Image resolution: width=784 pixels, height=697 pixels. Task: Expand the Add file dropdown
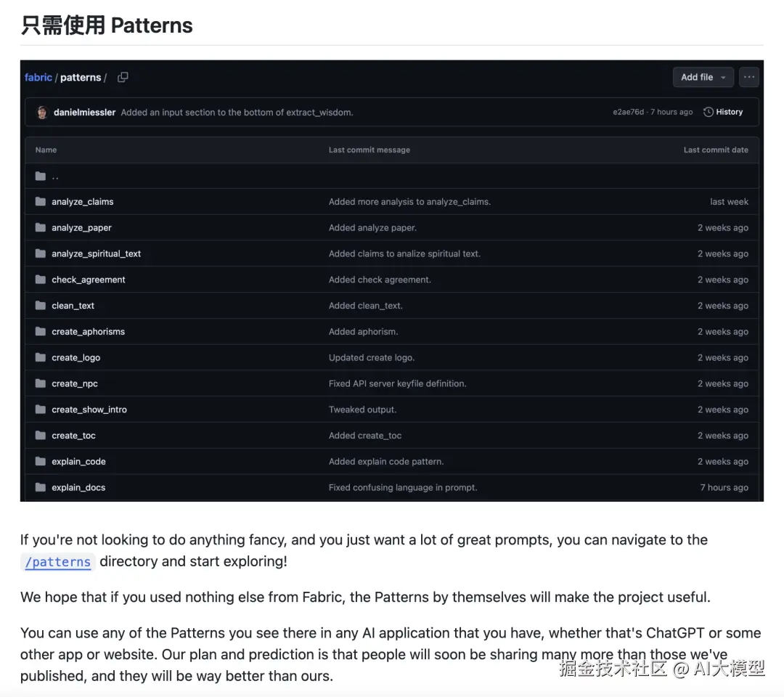[703, 77]
